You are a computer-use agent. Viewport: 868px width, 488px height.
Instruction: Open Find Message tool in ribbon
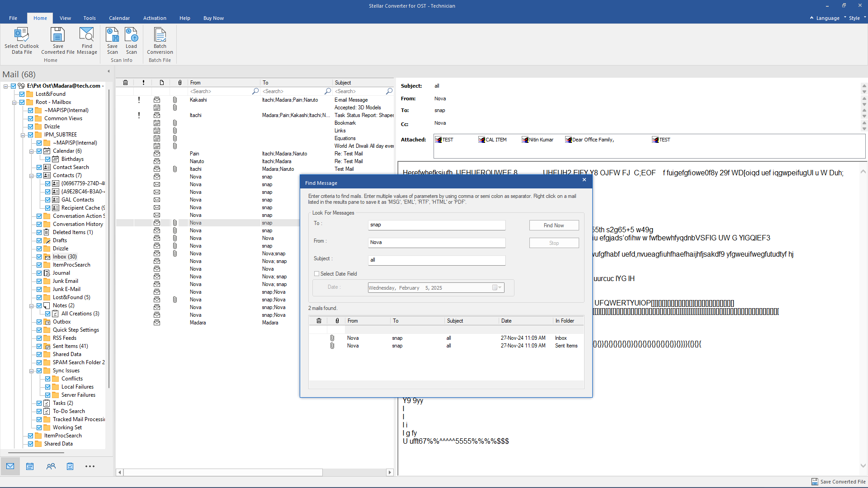coord(87,41)
